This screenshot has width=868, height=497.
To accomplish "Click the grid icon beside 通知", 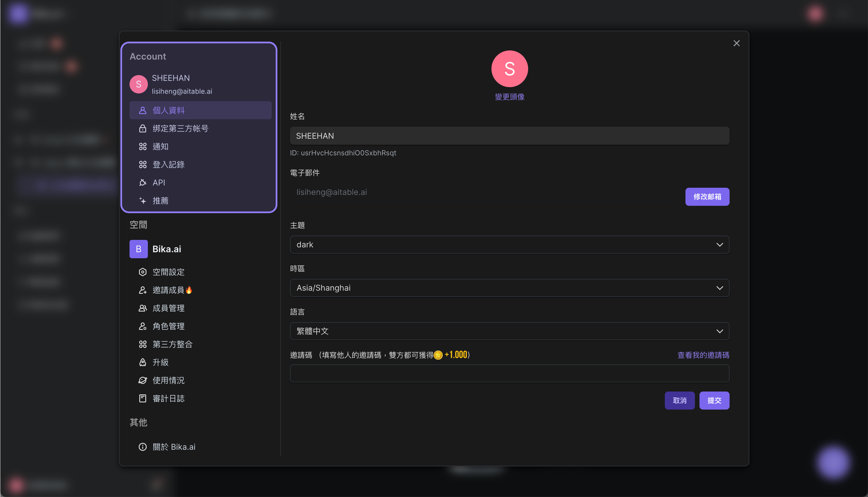I will (143, 146).
